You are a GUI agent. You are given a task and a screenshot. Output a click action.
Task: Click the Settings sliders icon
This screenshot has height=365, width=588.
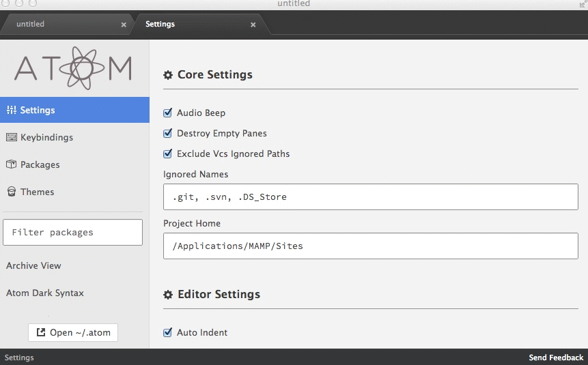pyautogui.click(x=11, y=110)
